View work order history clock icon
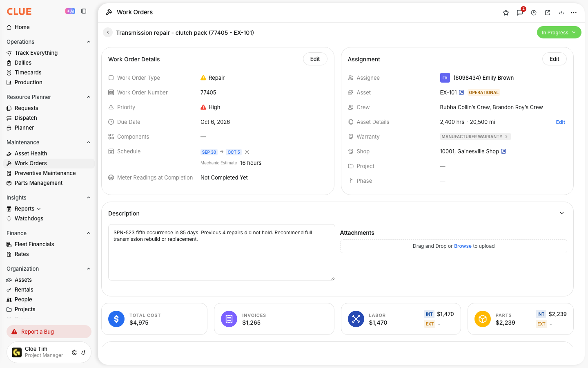The height and width of the screenshot is (368, 588). pos(534,13)
